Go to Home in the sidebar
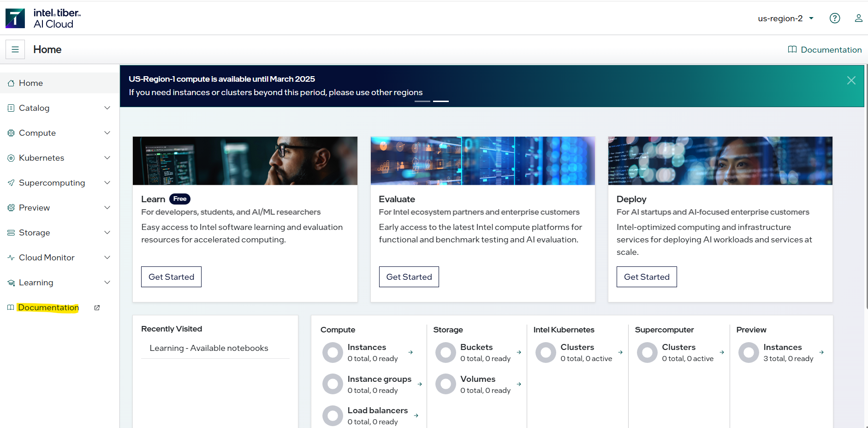 [x=59, y=83]
